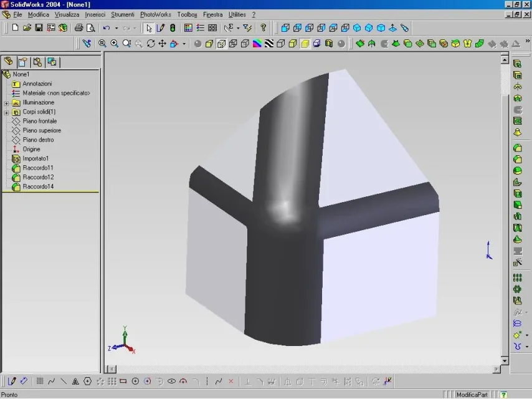Undo the last action
This screenshot has height=399, width=532.
pos(107,27)
